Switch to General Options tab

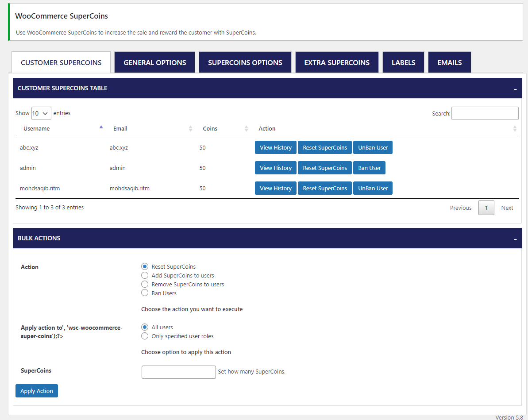click(154, 62)
